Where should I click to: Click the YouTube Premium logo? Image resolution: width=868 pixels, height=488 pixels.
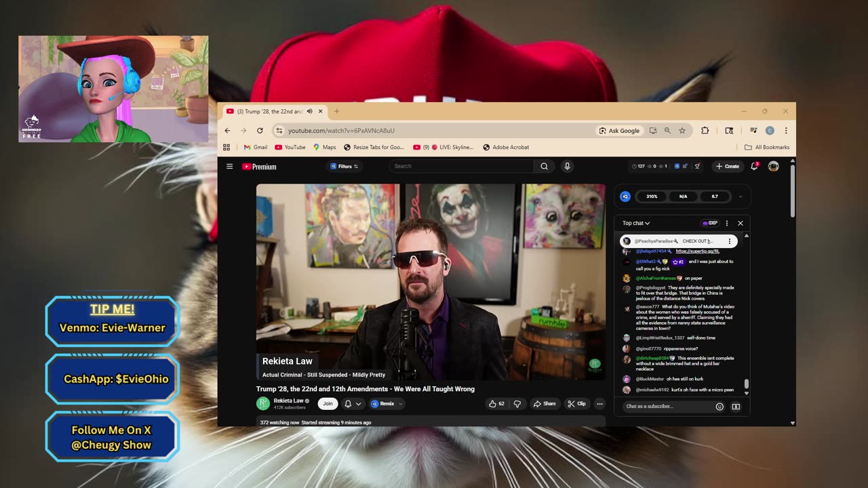(259, 167)
